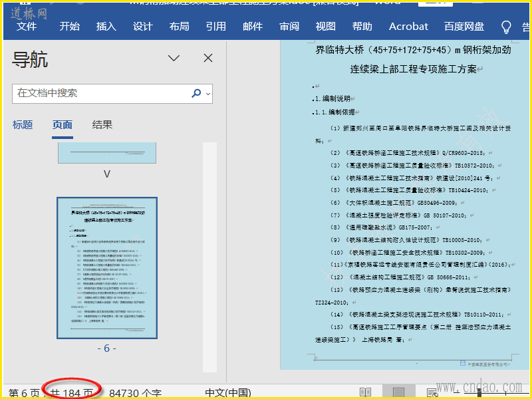
Task: Open the 文件 menu
Action: point(27,27)
